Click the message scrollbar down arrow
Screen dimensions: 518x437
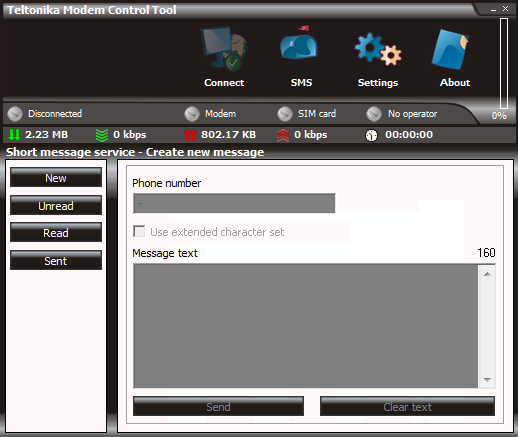tap(487, 380)
